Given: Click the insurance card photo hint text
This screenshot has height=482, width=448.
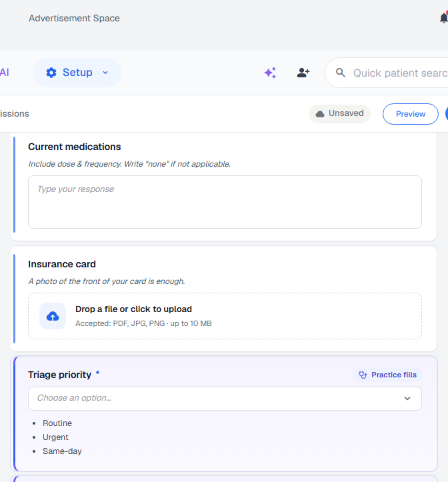Looking at the screenshot, I should click(x=107, y=281).
